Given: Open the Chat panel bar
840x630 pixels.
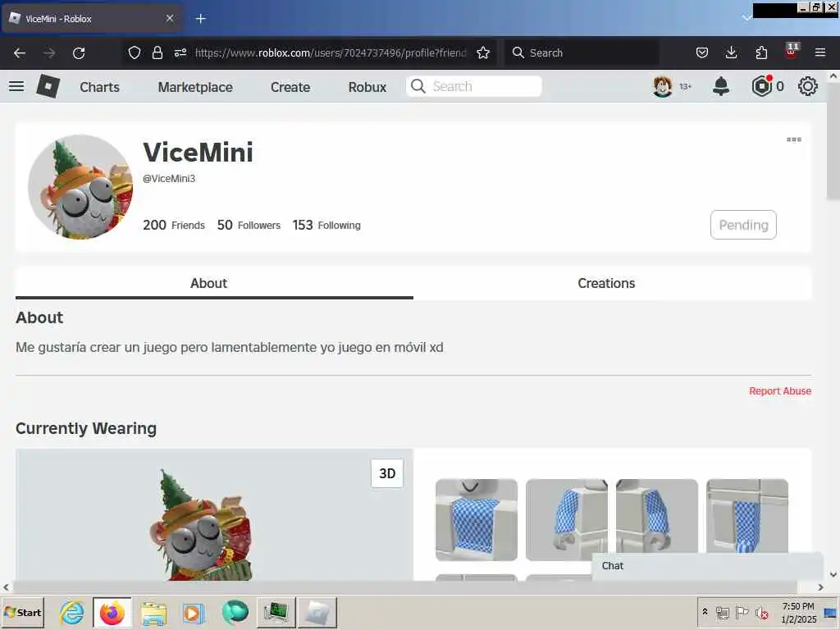Looking at the screenshot, I should [707, 566].
